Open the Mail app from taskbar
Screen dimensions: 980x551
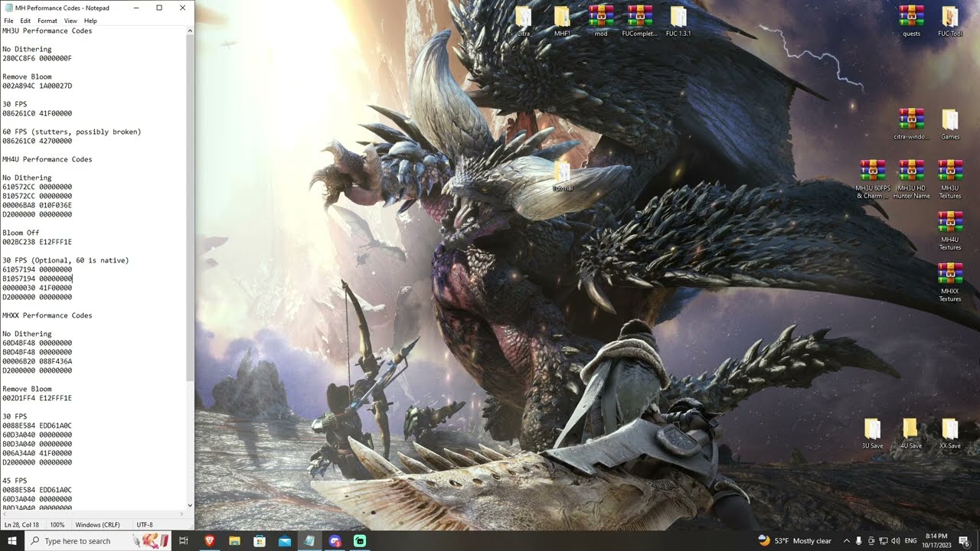point(285,541)
